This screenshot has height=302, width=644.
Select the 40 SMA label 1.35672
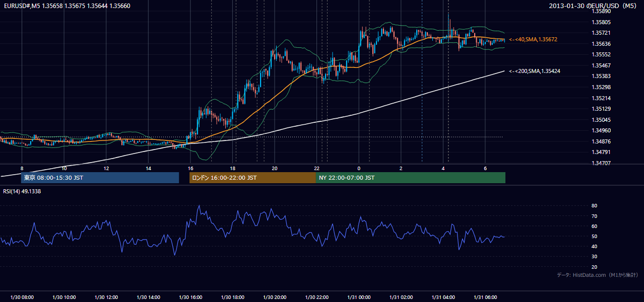coord(533,39)
